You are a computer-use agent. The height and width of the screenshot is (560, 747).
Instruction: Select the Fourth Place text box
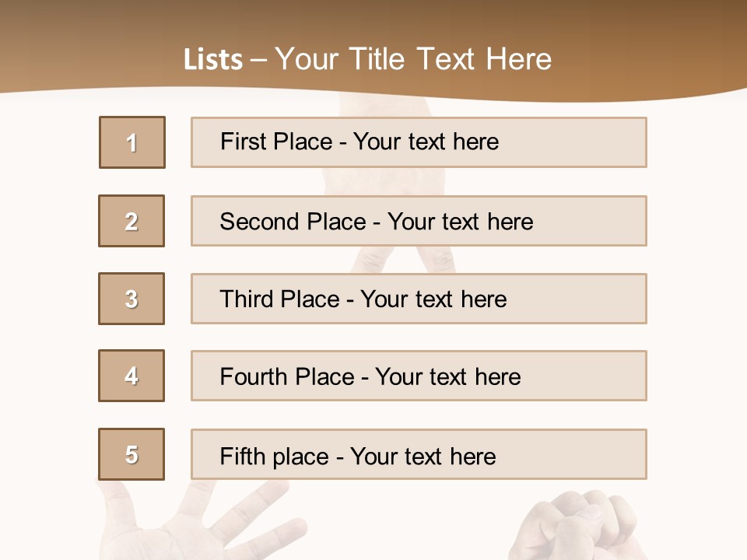419,376
